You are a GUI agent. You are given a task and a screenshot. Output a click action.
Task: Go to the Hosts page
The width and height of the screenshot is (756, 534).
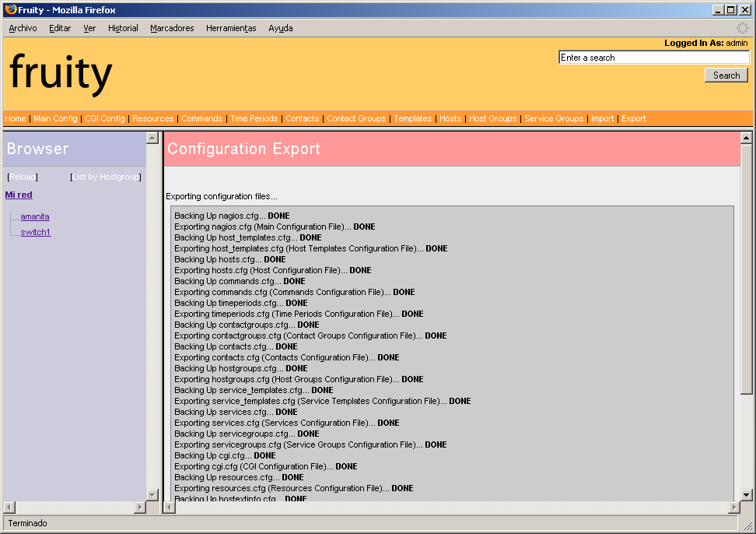click(450, 118)
